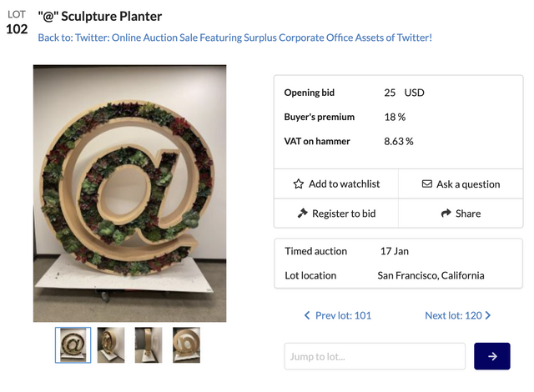Viewport: 534px width, 392px height.
Task: View the third side-angle thumbnail
Action: (x=149, y=344)
